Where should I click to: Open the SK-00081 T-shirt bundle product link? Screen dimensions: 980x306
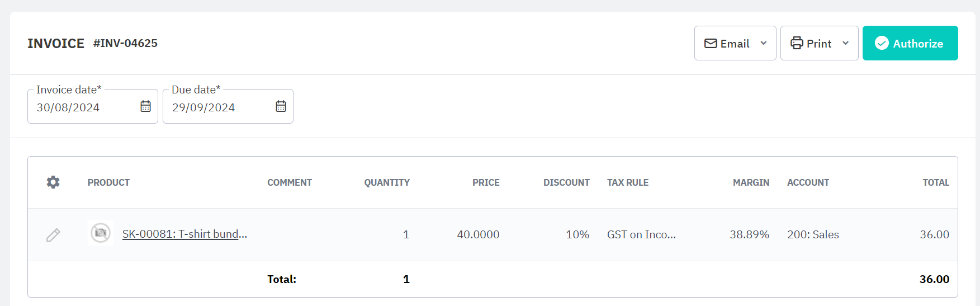pos(184,234)
